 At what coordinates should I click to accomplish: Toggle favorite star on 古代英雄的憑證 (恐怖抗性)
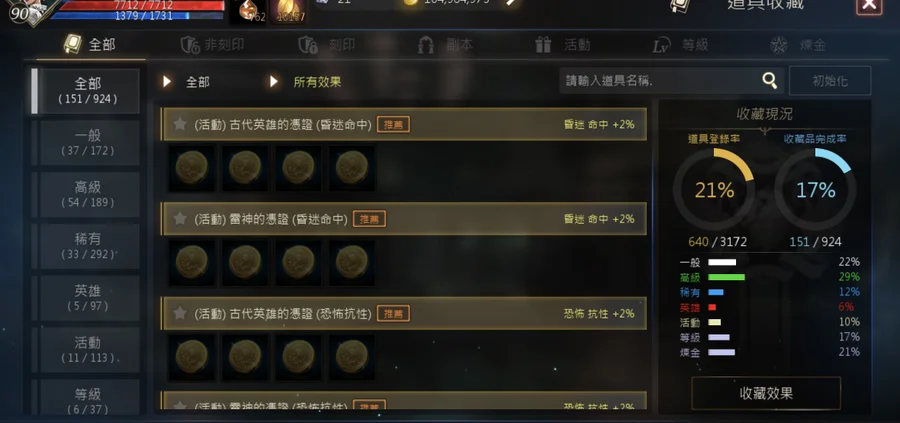click(x=180, y=313)
